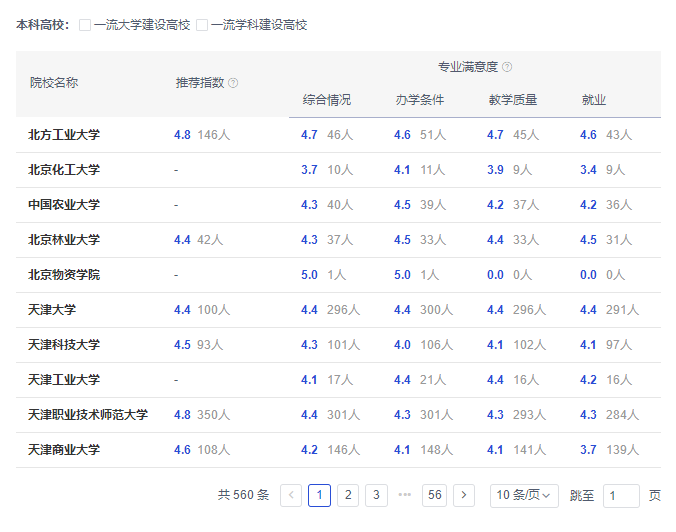The width and height of the screenshot is (676, 532).
Task: Click 北京物资学院 综合情况 score 5.0
Action: pos(309,275)
